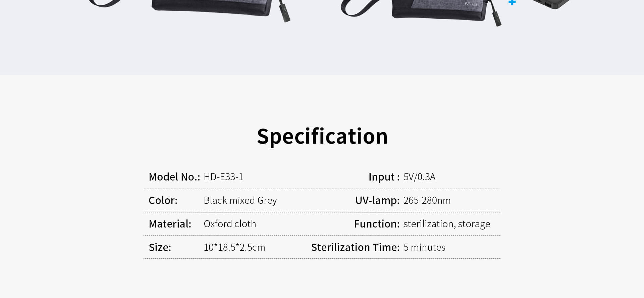Select the 265-280nm wavelength value
This screenshot has width=644, height=298.
point(427,200)
